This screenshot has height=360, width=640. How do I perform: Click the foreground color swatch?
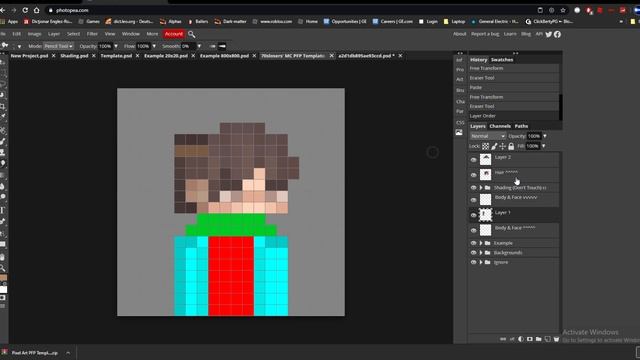[3, 278]
